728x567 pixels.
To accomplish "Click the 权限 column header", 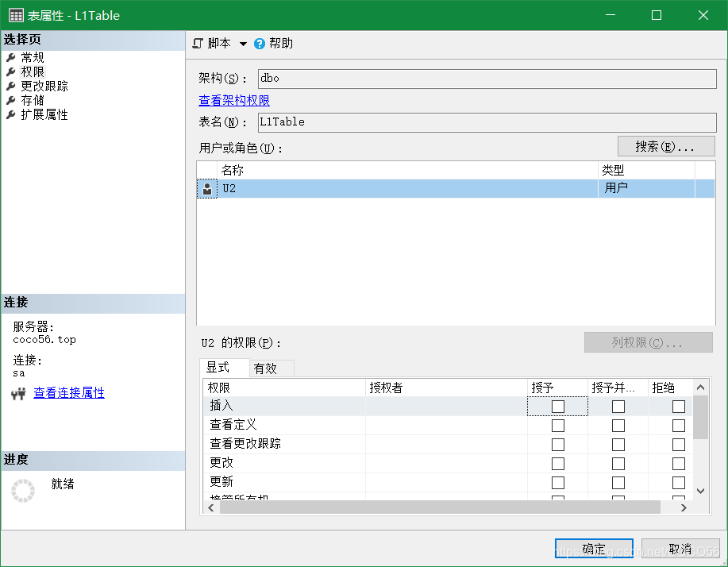I will pyautogui.click(x=284, y=388).
